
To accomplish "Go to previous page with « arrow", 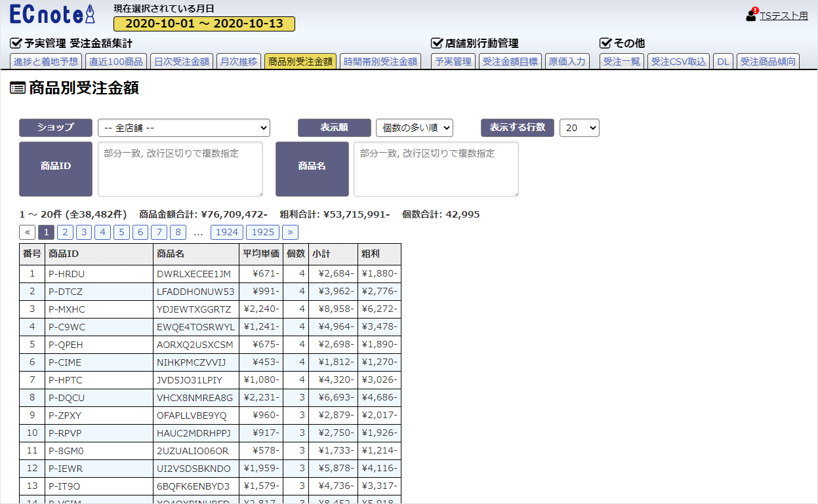I will (x=28, y=232).
